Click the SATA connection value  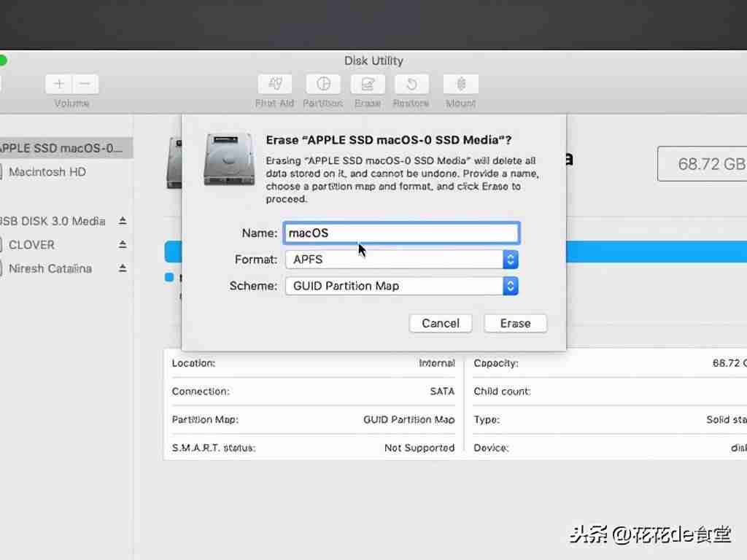pos(442,392)
